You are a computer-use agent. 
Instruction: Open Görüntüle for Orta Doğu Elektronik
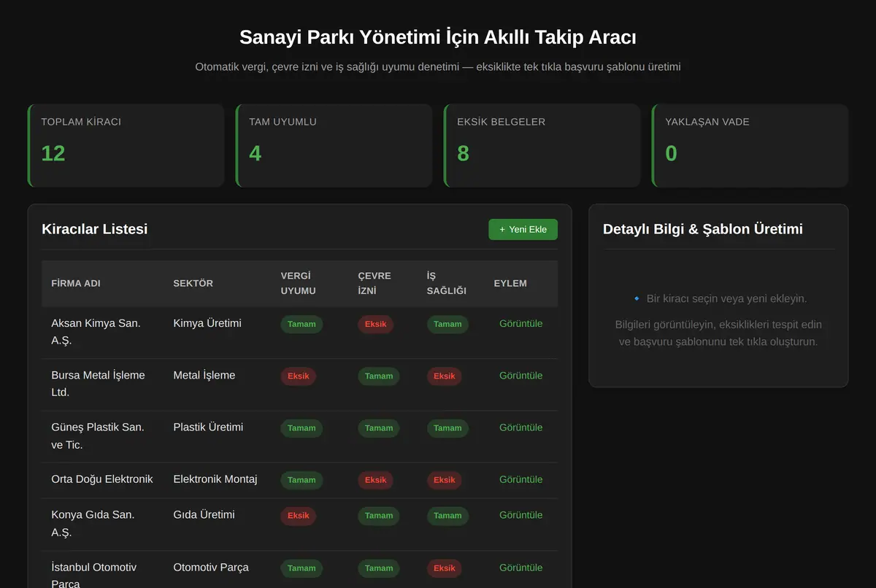[520, 479]
